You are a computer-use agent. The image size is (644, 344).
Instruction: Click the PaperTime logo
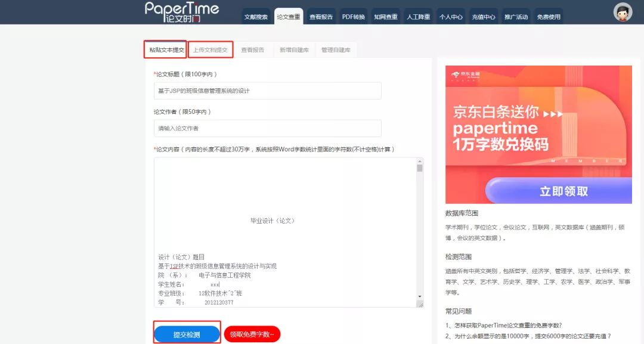(182, 12)
